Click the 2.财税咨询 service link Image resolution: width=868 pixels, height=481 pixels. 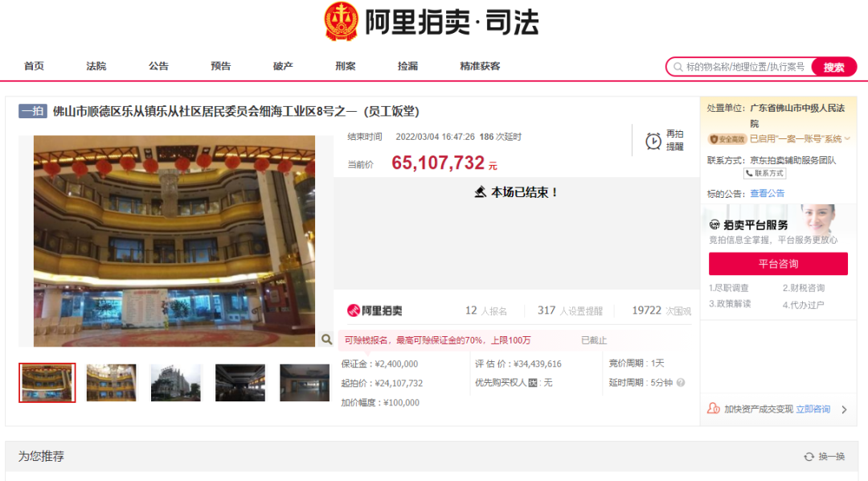tap(803, 288)
